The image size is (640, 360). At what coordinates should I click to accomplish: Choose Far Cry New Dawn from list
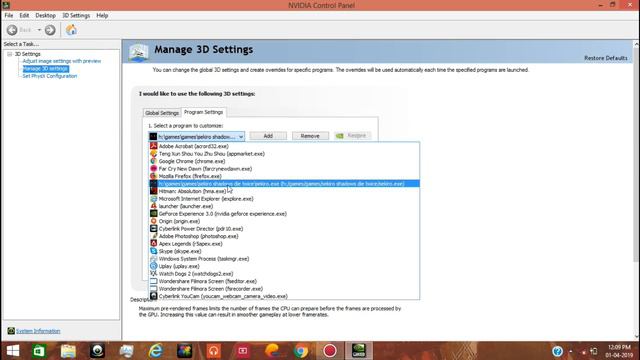[x=284, y=169]
